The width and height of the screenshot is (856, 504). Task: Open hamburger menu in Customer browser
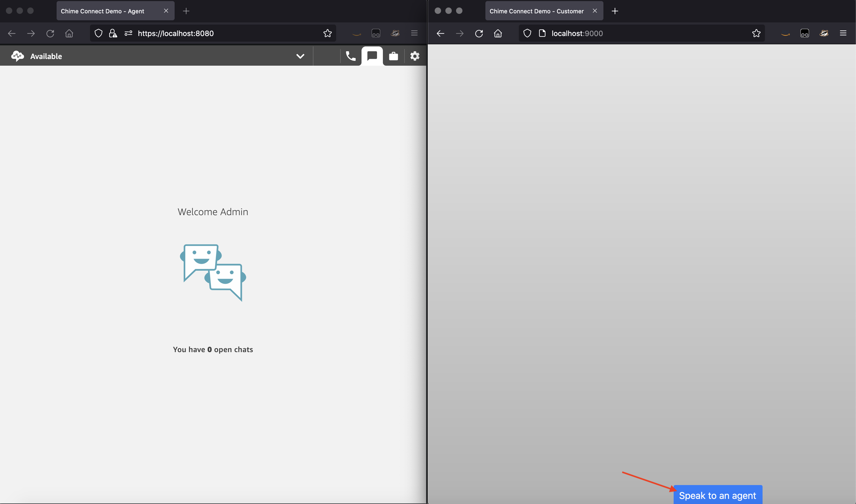pos(843,33)
